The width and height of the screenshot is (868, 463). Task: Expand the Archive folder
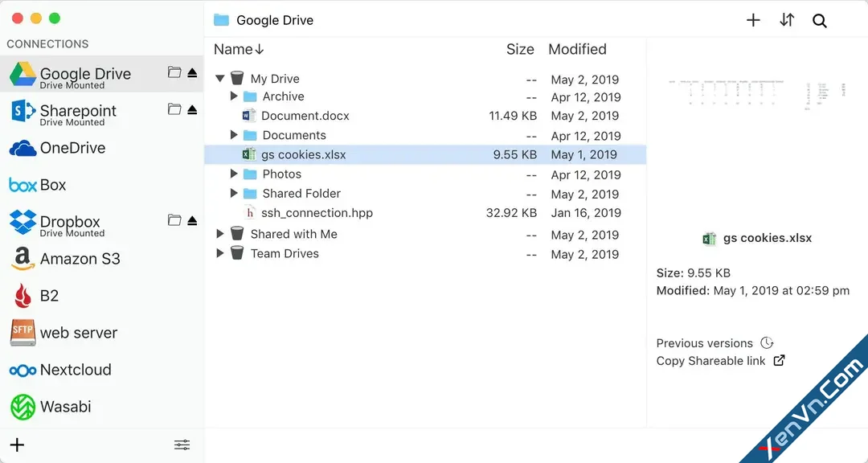234,96
